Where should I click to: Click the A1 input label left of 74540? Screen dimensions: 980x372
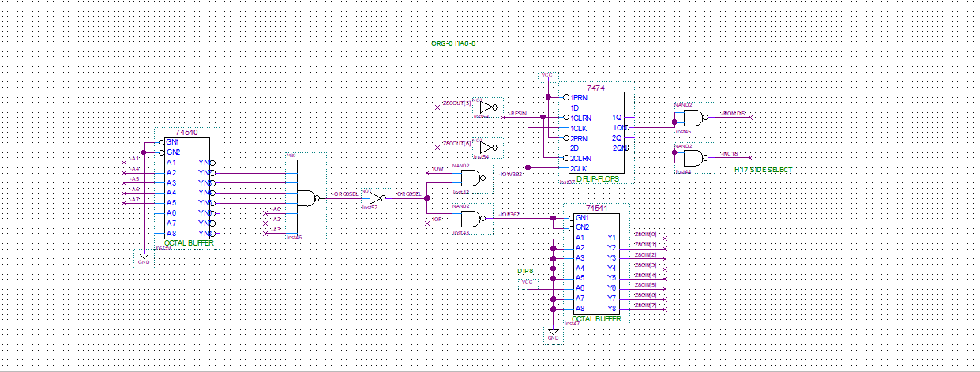tap(135, 159)
